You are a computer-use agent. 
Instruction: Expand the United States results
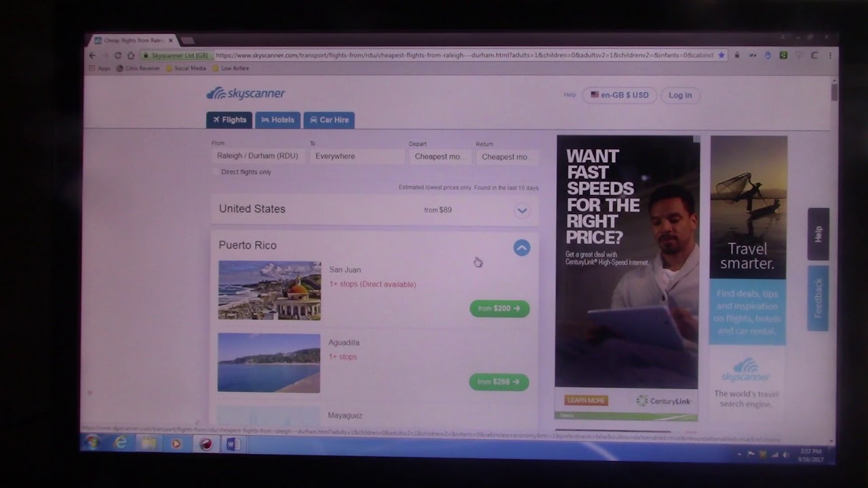(522, 210)
